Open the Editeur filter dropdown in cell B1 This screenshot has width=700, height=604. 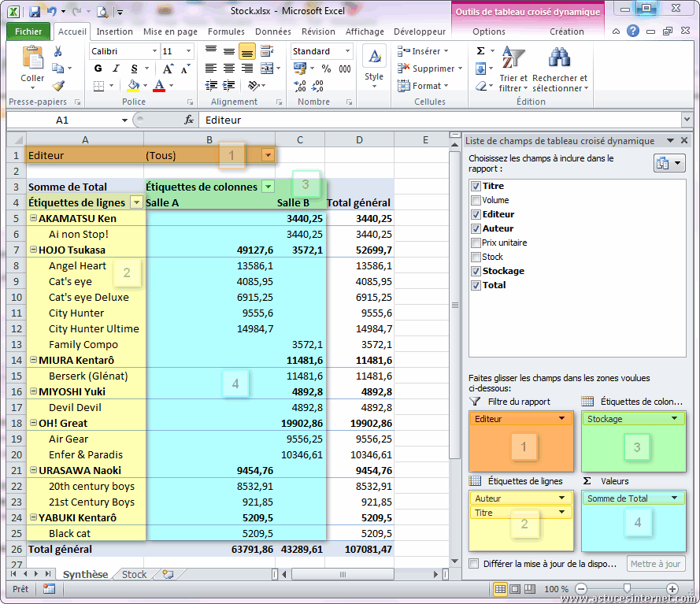[268, 155]
